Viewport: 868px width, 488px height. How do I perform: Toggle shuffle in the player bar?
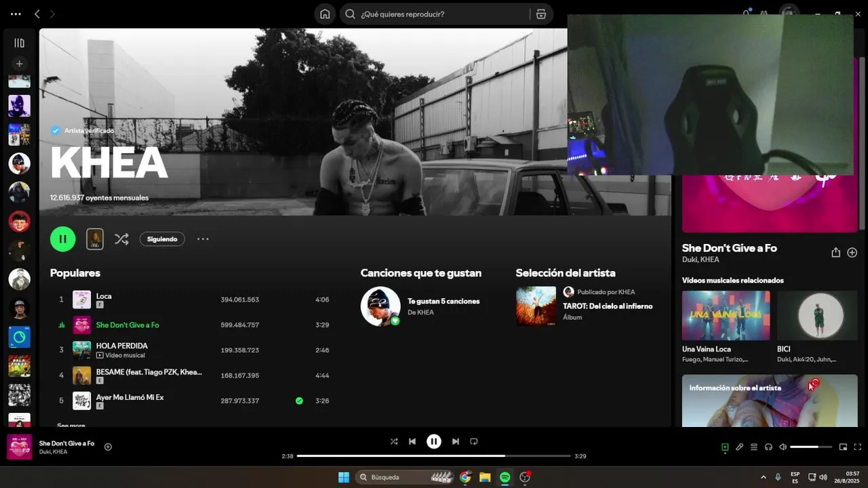click(x=394, y=441)
